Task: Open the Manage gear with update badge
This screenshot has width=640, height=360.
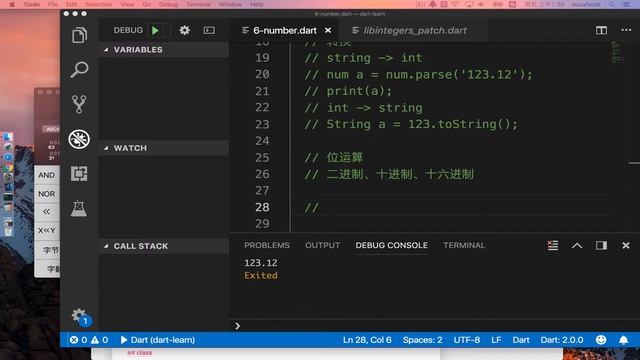Action: coord(79,316)
